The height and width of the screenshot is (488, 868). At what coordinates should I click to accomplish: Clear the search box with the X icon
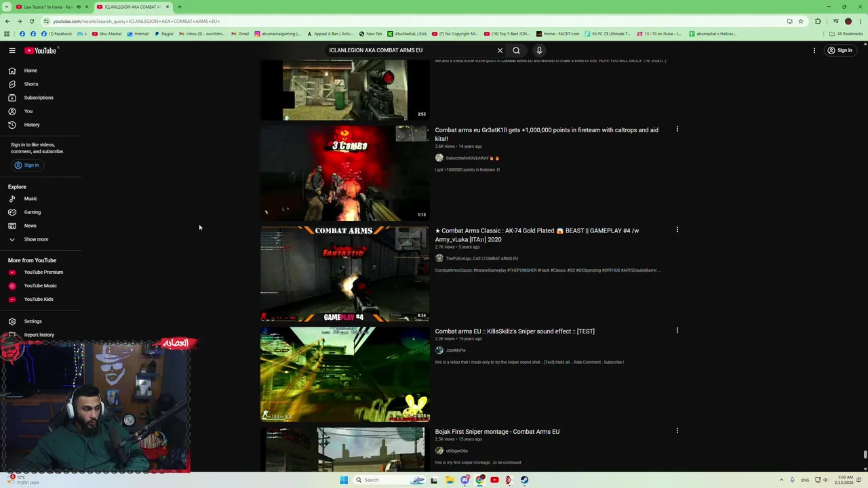tap(500, 50)
